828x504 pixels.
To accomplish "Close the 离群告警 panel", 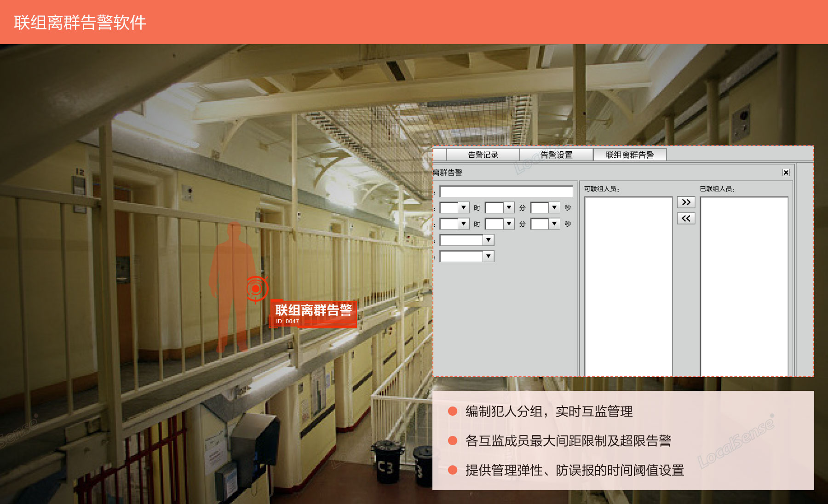I will [x=786, y=172].
